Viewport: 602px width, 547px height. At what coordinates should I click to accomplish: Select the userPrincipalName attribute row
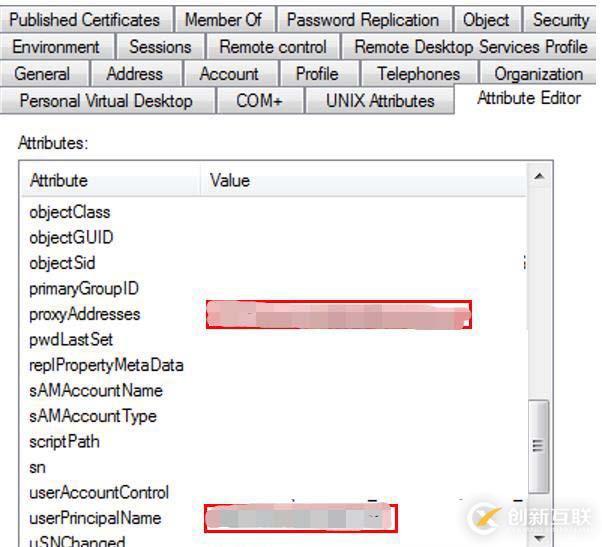click(274, 518)
